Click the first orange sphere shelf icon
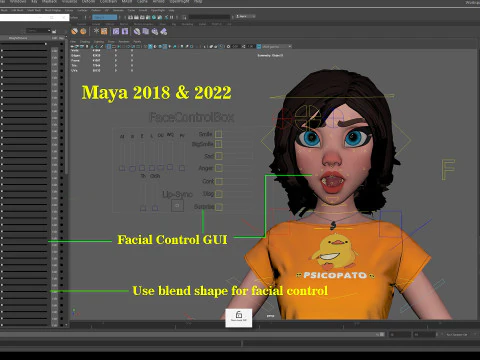480x360 pixels. [74, 31]
